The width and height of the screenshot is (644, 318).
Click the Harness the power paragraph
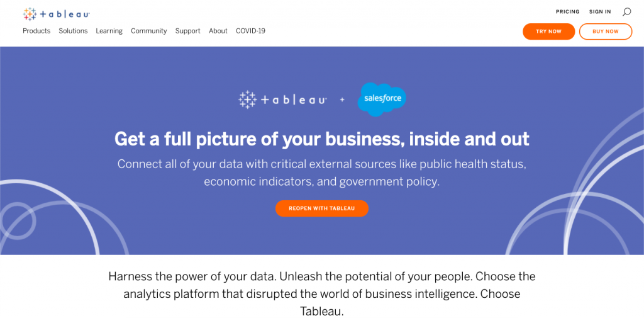tap(322, 293)
